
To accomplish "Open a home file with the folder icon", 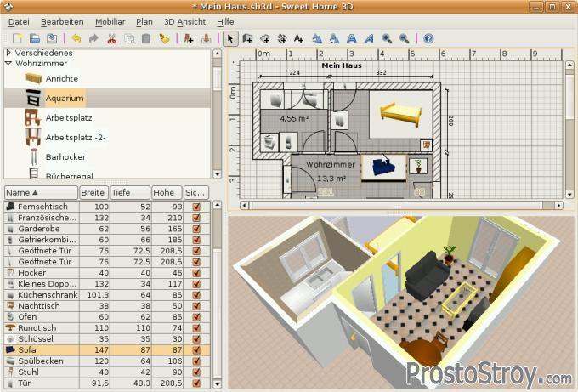I will (34, 38).
